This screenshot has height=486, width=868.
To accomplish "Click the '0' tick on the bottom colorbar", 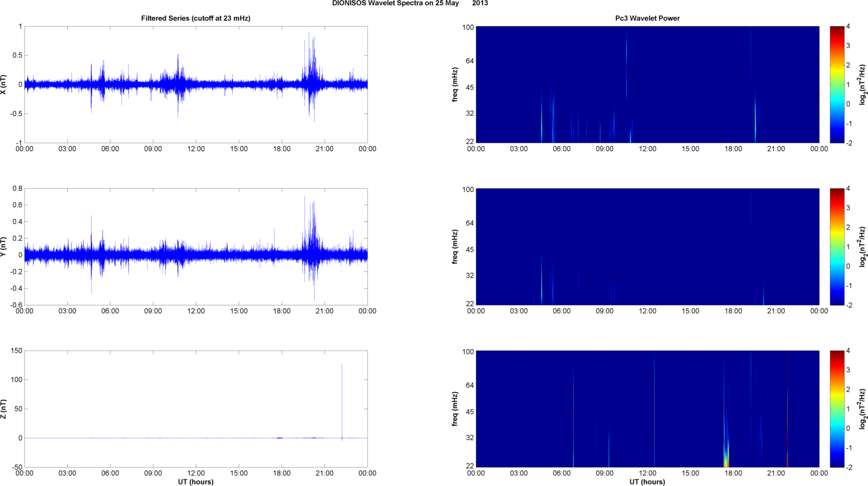I will 848,429.
